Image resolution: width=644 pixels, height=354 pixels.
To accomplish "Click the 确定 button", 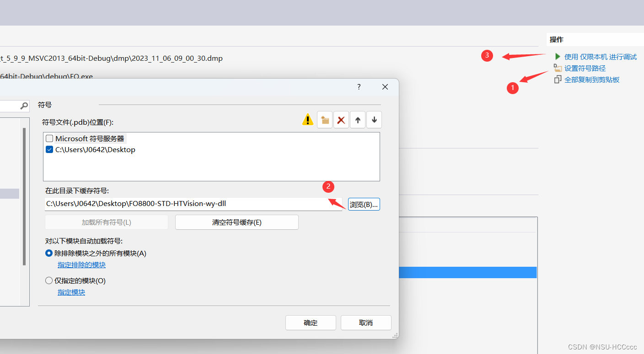I will 311,322.
